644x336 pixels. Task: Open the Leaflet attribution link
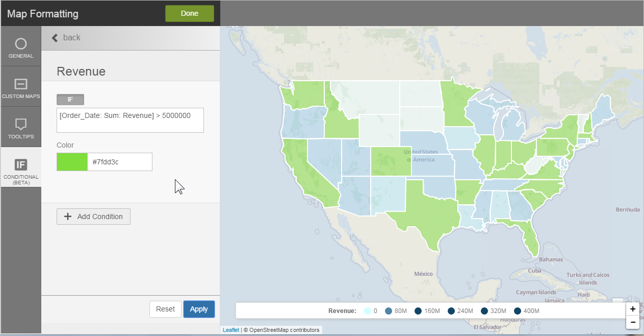[230, 330]
